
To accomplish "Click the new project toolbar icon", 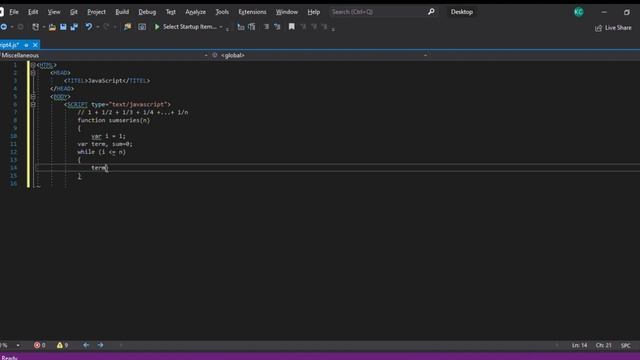I will point(36,27).
